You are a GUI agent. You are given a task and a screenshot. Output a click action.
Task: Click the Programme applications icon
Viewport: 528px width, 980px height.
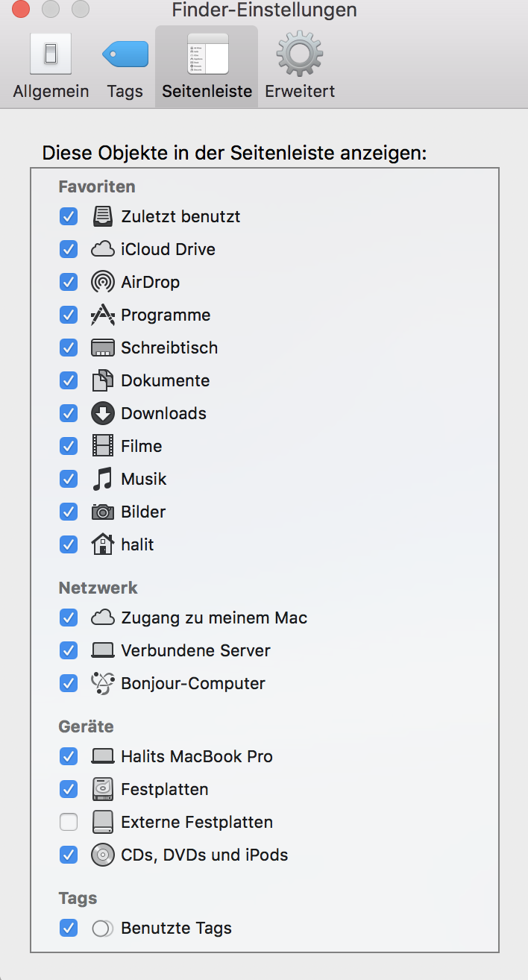(x=103, y=315)
